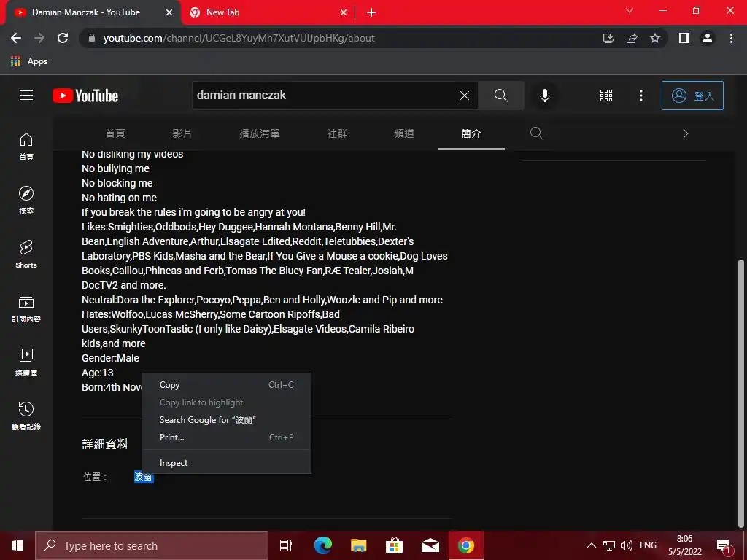Click the YouTube logo
747x560 pixels.
pyautogui.click(x=85, y=96)
